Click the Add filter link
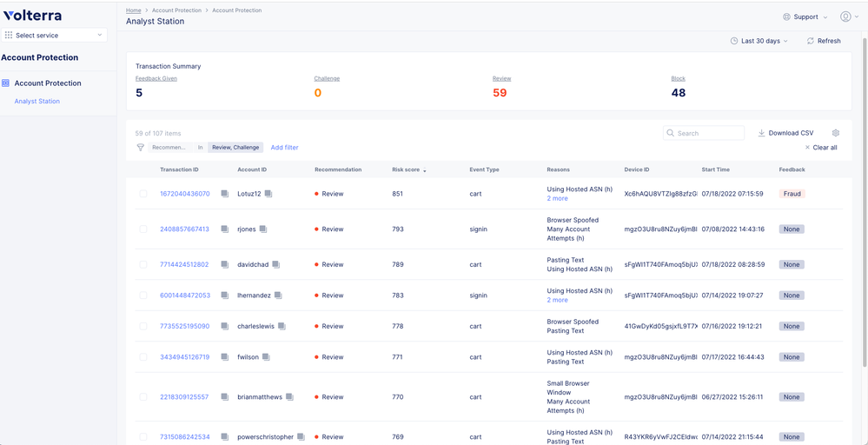This screenshot has width=868, height=445. [284, 148]
